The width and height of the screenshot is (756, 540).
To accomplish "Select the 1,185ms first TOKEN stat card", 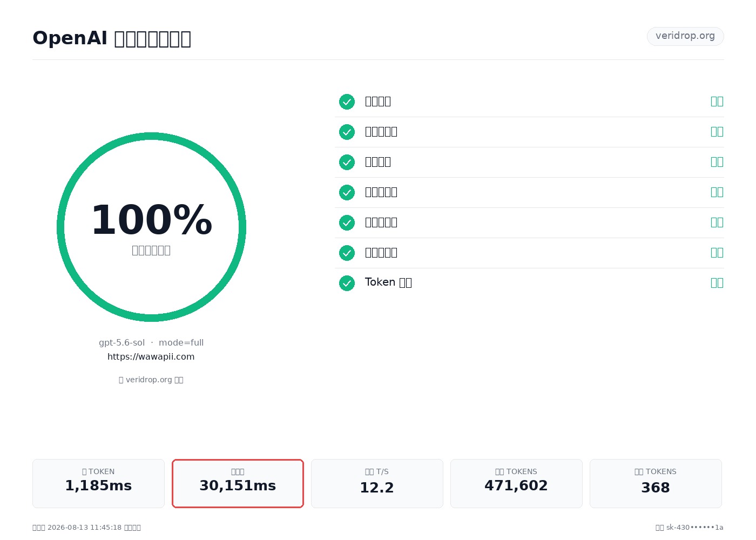I will (x=98, y=483).
